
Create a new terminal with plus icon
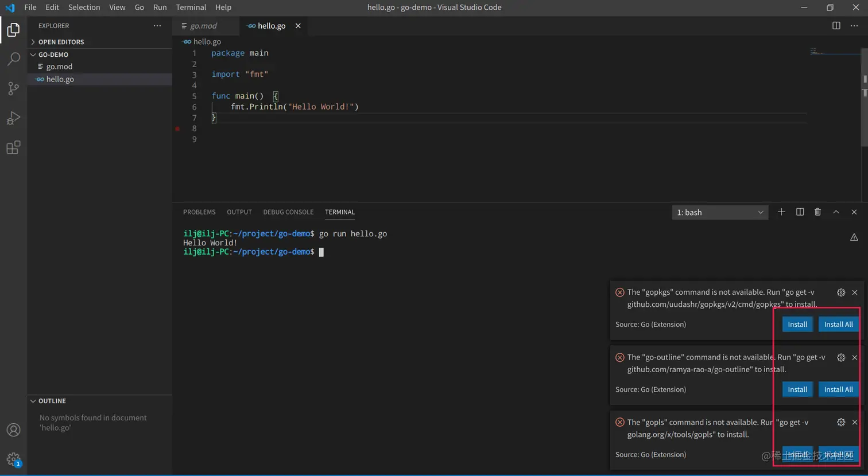(x=781, y=212)
